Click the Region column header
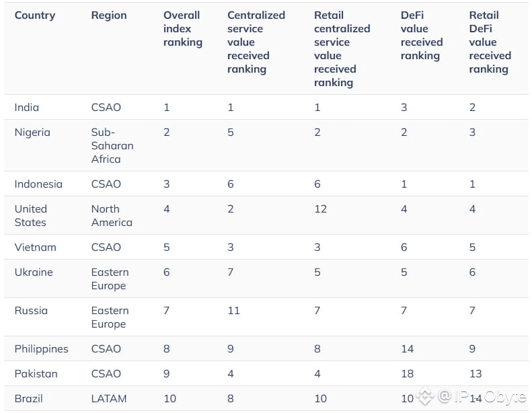532x413 pixels. coord(109,15)
